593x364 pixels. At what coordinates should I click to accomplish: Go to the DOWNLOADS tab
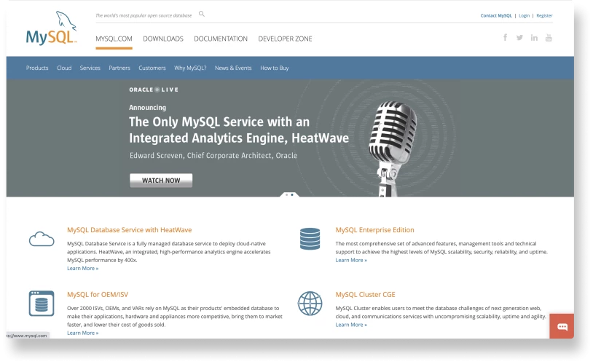click(163, 39)
